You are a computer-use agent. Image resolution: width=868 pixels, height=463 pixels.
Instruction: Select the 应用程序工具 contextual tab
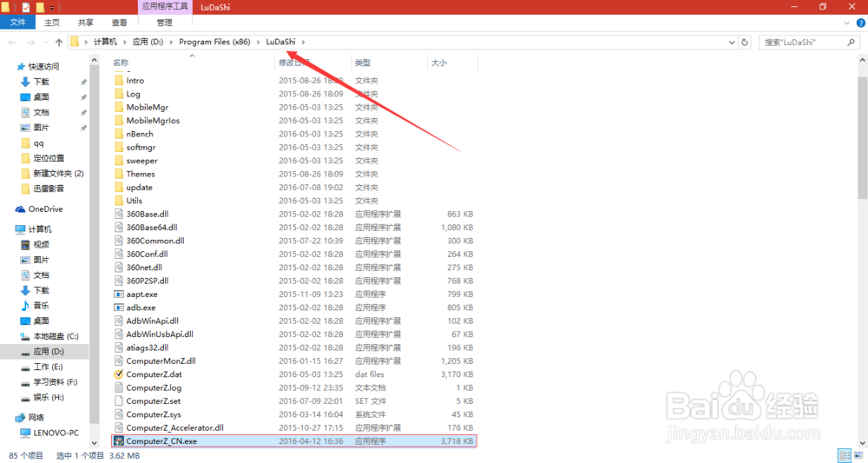pos(165,7)
